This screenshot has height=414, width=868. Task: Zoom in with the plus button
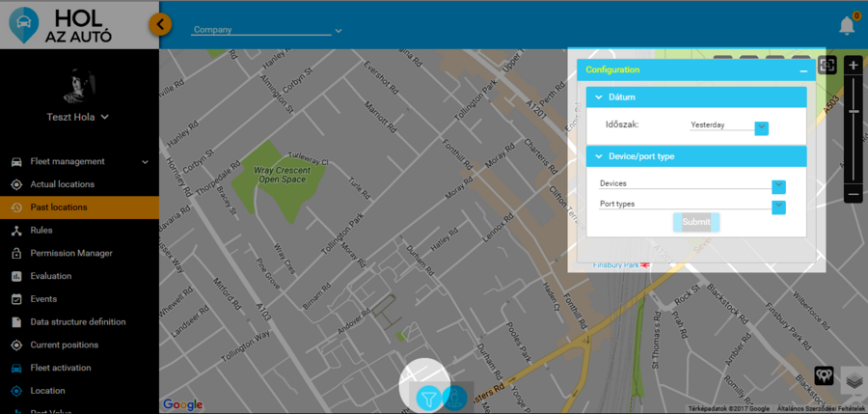click(x=853, y=66)
